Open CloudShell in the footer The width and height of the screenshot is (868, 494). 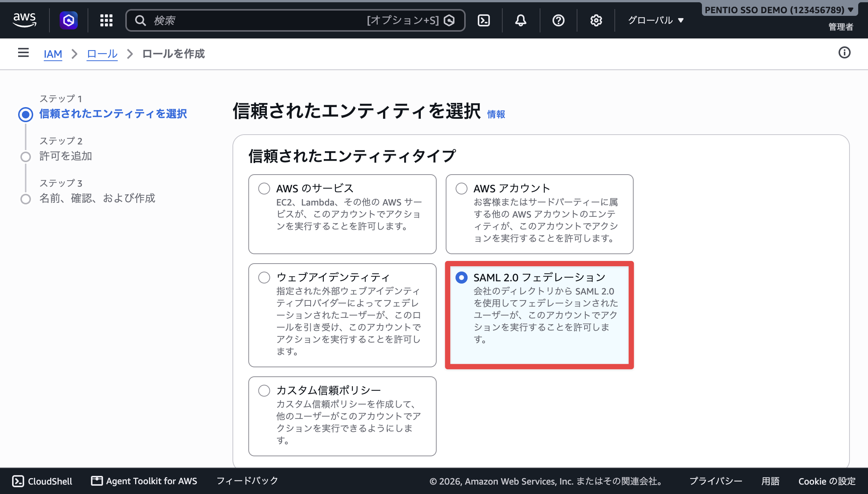click(42, 481)
